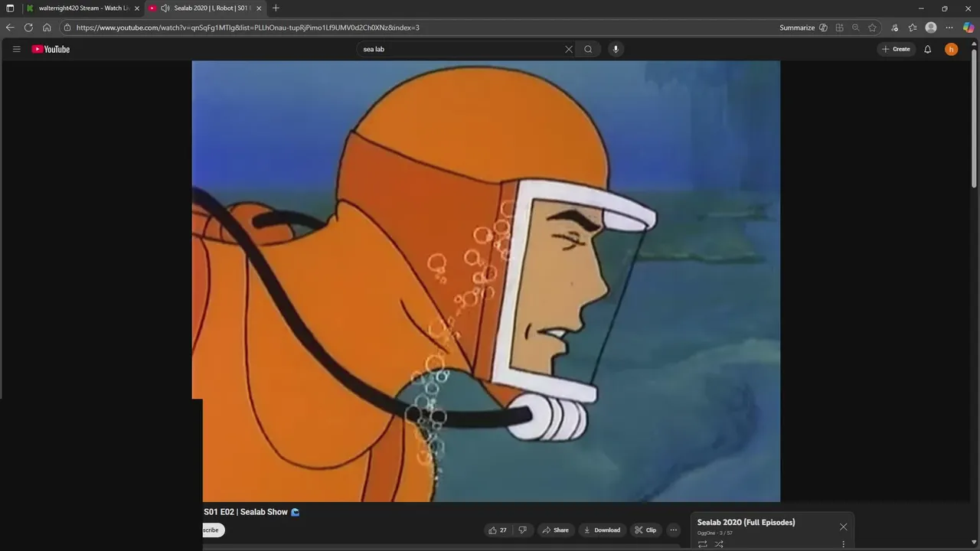Create a Clip from the video

(x=645, y=530)
